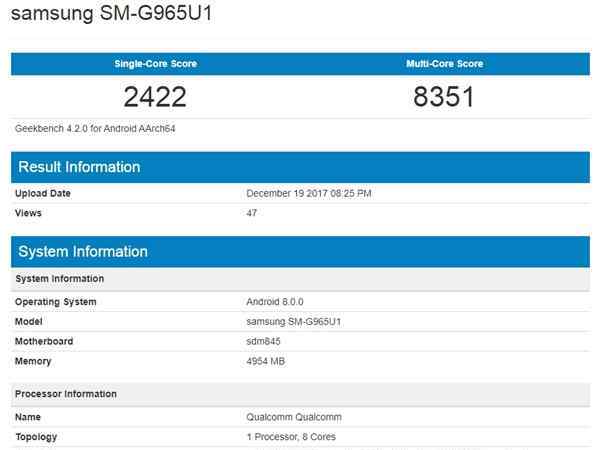Select the 'Android 8.0.0' value
Screen dimensions: 600x450
[x=275, y=302]
